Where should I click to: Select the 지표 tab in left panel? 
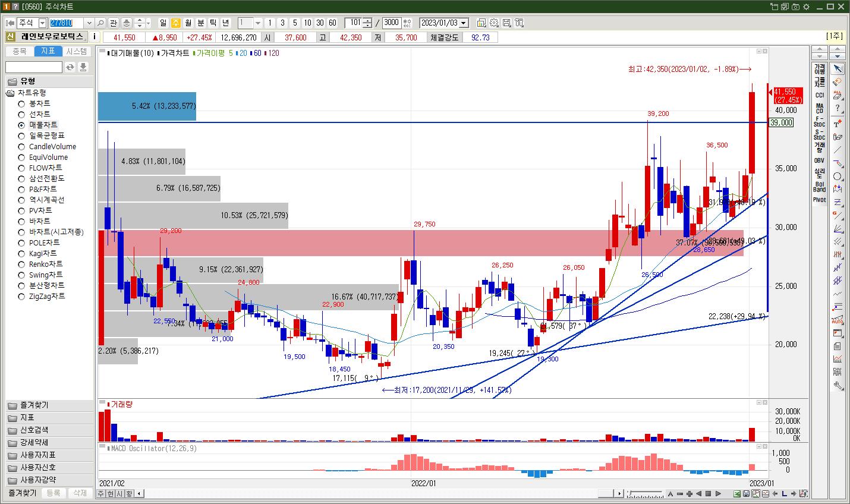tap(48, 52)
